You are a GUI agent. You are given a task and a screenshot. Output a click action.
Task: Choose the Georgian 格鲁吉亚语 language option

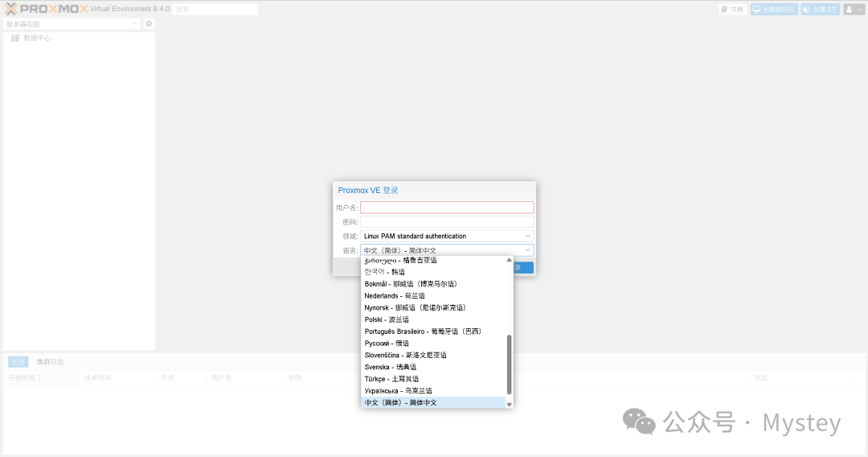433,260
